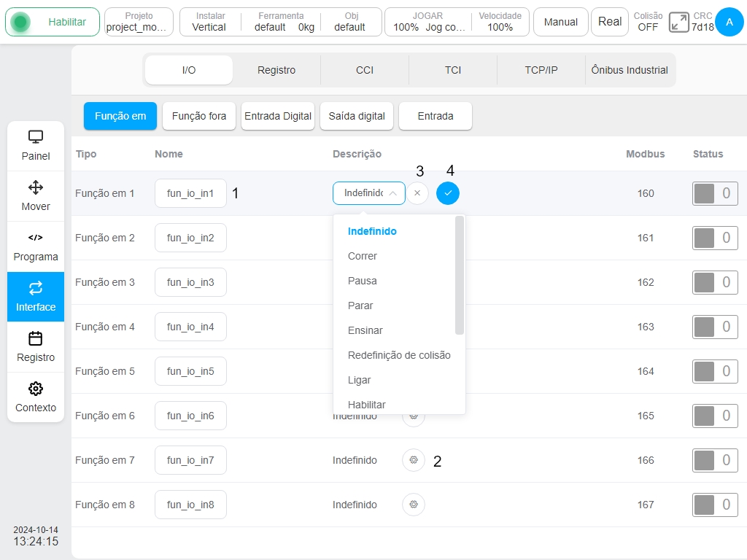Screen dimensions: 747x560
Task: Select the Entrada Digital button
Action: pos(278,116)
